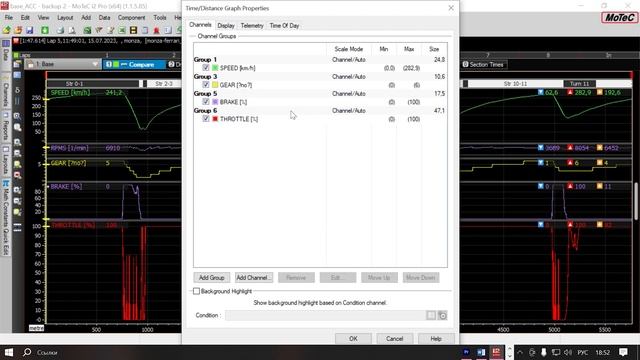Click the red magnifier icon in left strip

[x=17, y=175]
